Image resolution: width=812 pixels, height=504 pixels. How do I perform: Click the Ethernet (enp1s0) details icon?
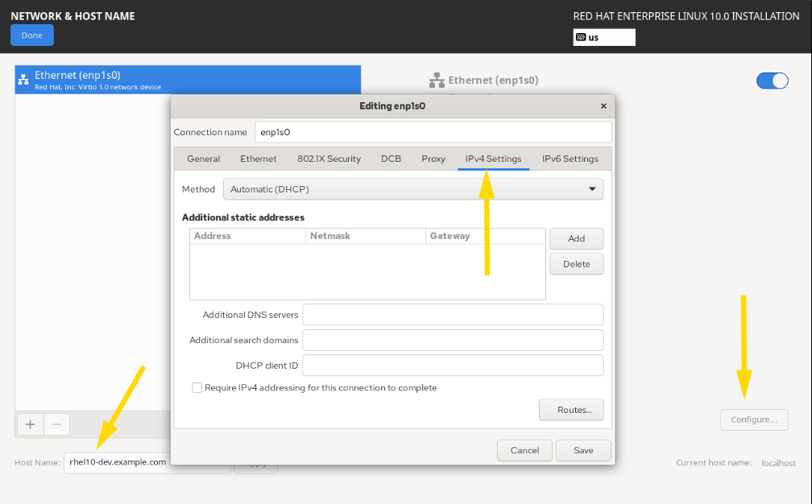437,81
